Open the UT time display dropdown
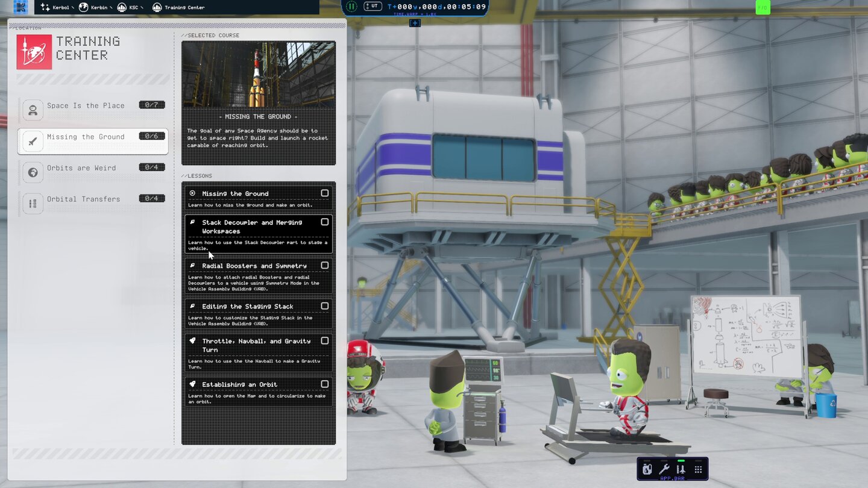The width and height of the screenshot is (868, 488). pyautogui.click(x=374, y=6)
